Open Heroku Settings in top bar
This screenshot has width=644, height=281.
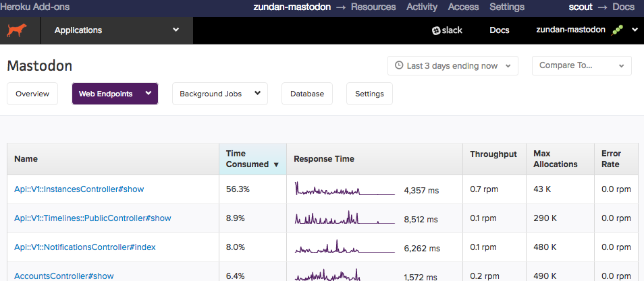tap(507, 7)
